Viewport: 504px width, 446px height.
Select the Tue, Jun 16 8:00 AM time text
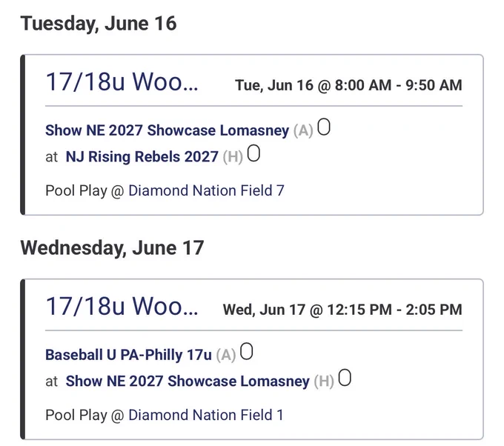[x=349, y=85]
